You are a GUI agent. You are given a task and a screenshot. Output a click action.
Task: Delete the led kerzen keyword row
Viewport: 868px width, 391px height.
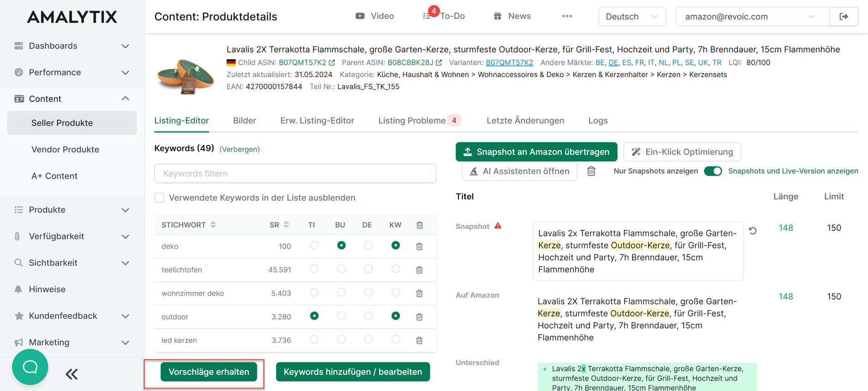419,341
